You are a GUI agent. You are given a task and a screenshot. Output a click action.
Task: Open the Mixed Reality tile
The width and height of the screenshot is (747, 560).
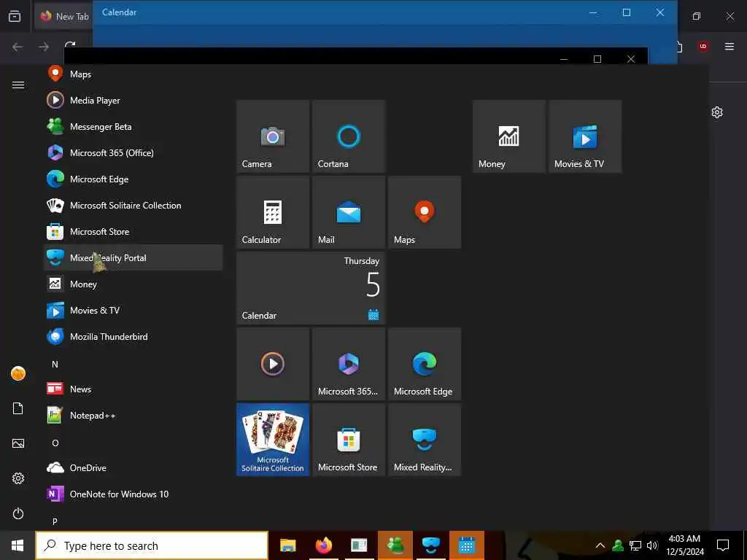click(425, 440)
